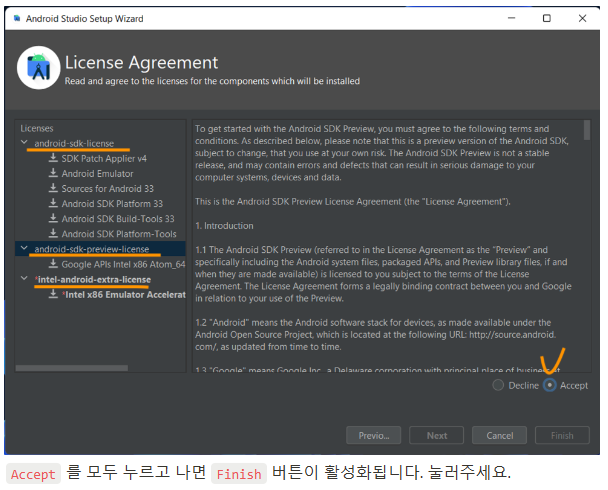Select the Google APIs Intel x86 Atom_64 item
The image size is (608, 490).
(123, 264)
